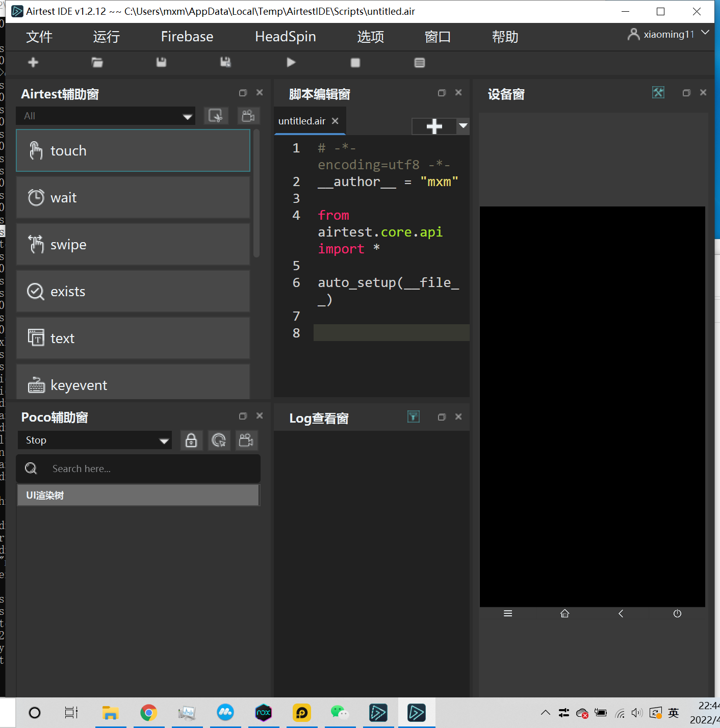The width and height of the screenshot is (720, 728).
Task: Click the Save As toolbar icon
Action: click(225, 62)
